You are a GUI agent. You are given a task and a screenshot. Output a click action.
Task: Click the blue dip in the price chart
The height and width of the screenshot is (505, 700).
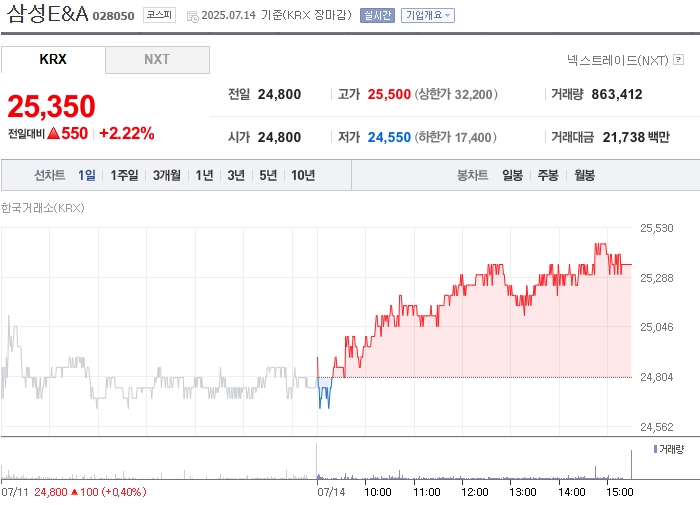point(325,393)
